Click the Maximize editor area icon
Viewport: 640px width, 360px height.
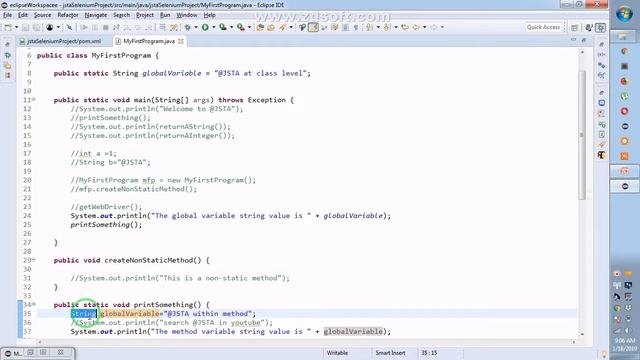[584, 40]
